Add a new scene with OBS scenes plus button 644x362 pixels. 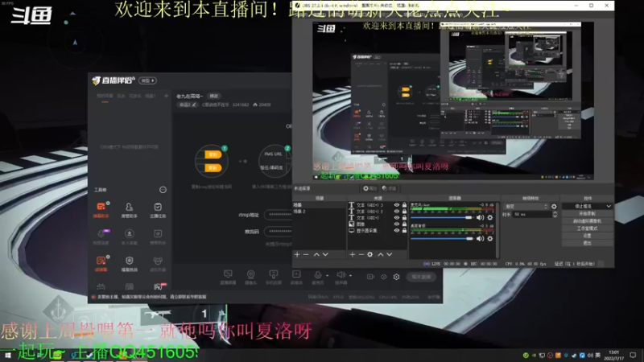[x=297, y=254]
